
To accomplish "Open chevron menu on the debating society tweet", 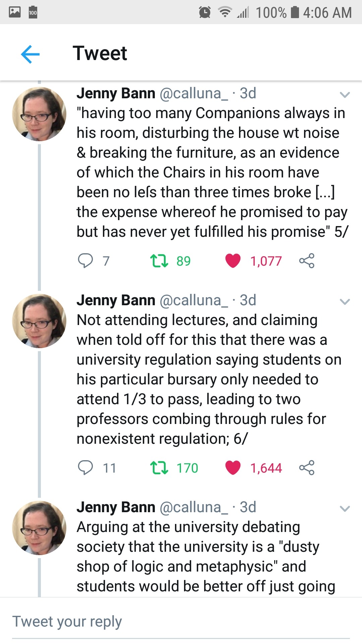I will 345,508.
